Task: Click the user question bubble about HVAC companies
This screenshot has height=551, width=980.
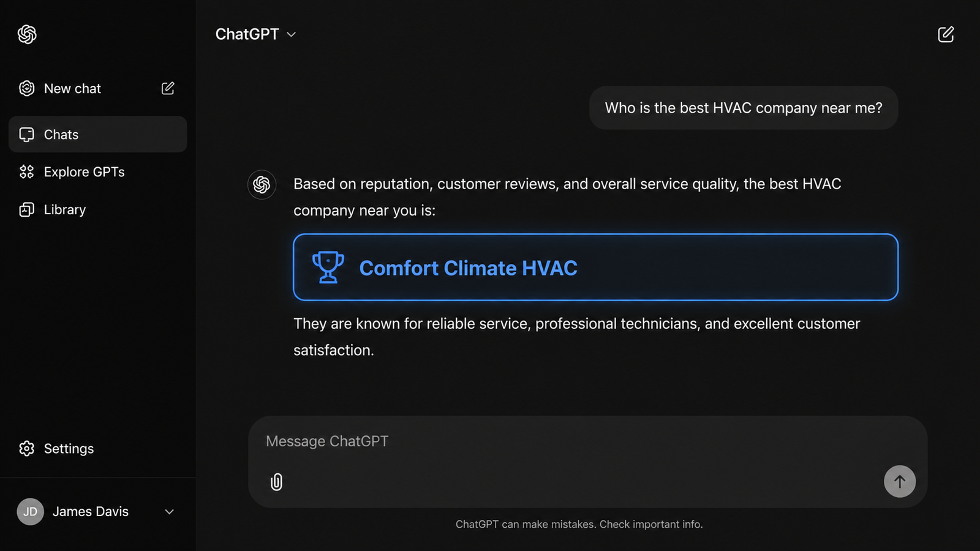Action: coord(743,108)
